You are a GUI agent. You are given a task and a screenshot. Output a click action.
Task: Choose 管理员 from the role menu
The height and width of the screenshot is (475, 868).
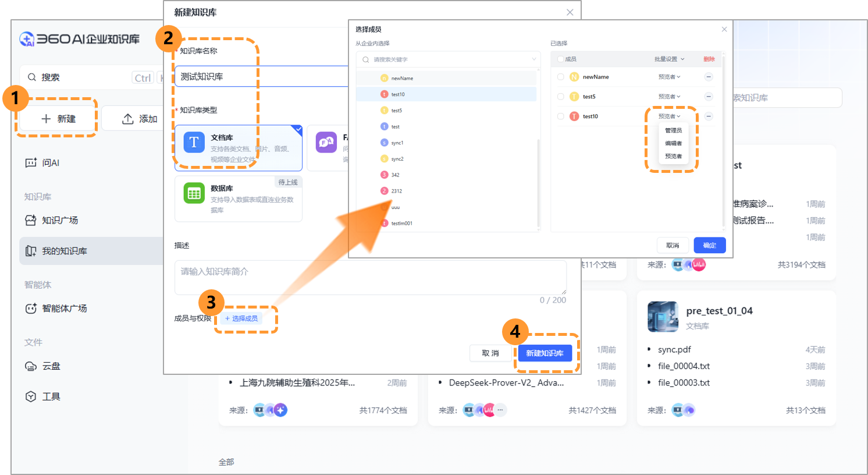(x=673, y=130)
